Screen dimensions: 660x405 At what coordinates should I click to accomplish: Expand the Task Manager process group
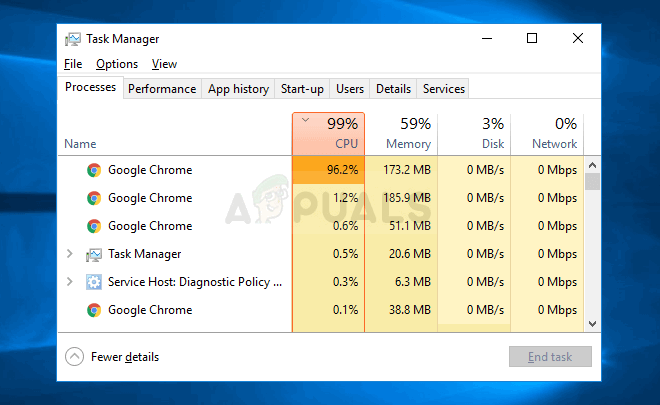click(69, 254)
